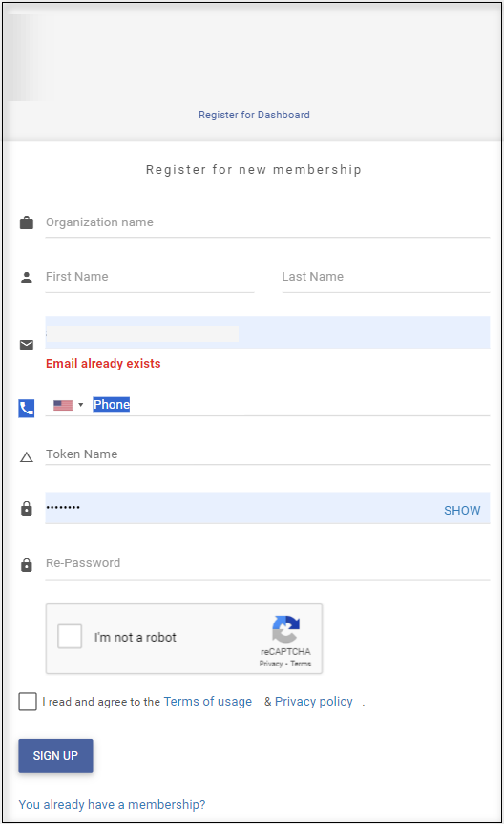This screenshot has width=504, height=824.
Task: Click the briefcase organization icon
Action: [27, 222]
